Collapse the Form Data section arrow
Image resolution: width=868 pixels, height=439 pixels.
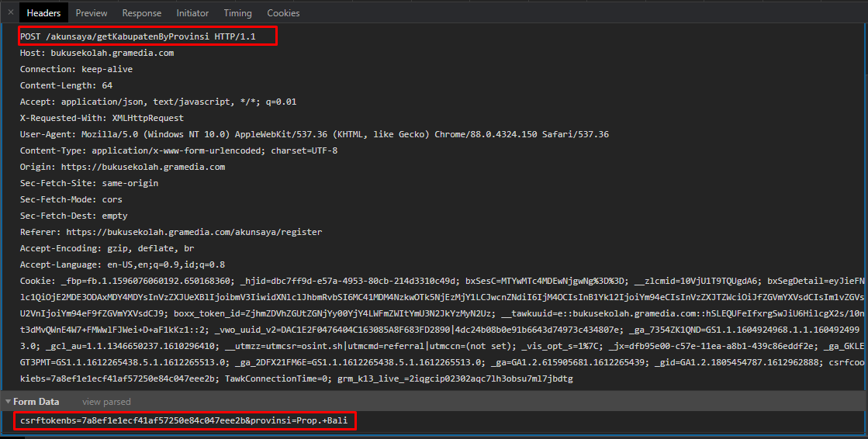[8, 402]
